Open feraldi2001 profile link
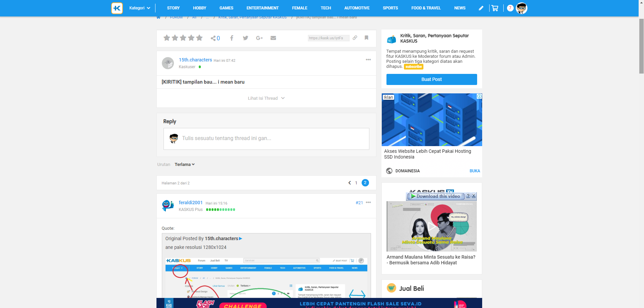Screen dimensions: 644x308 tap(191, 203)
